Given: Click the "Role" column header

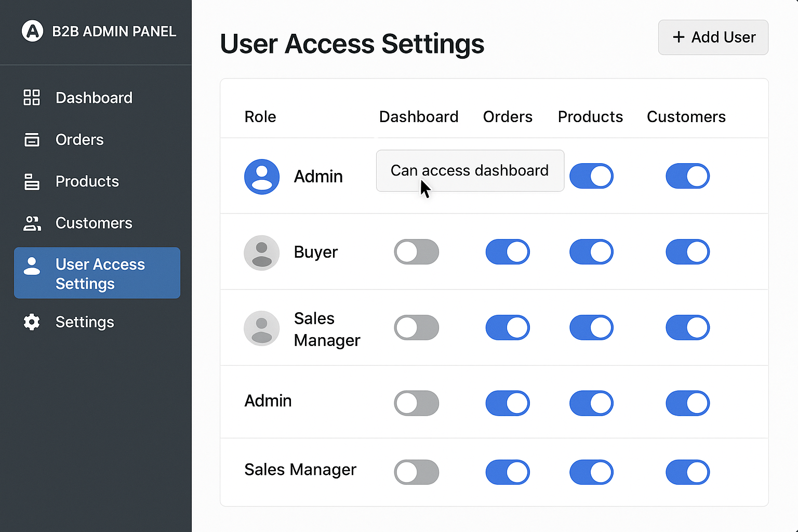Looking at the screenshot, I should [260, 117].
